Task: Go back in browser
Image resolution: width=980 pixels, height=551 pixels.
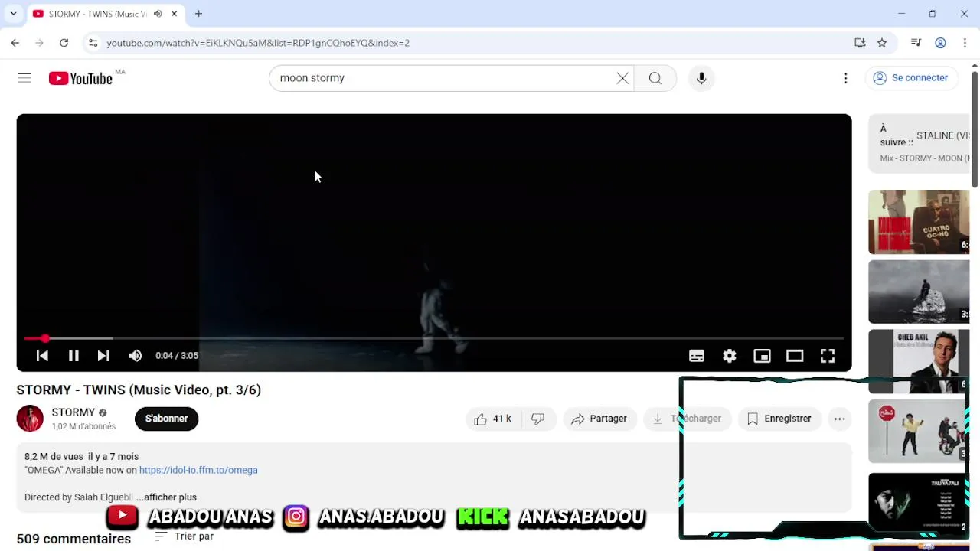Action: 15,43
